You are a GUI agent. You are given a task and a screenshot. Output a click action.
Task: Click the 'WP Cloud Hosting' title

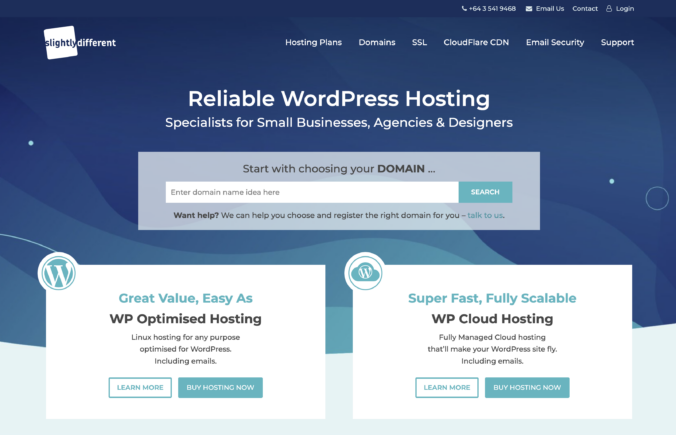492,319
